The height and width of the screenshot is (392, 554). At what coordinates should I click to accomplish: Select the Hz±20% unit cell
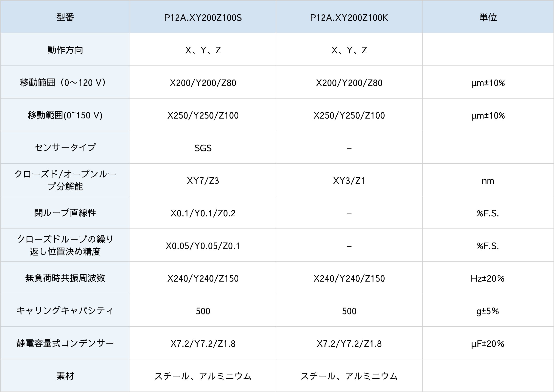point(488,278)
